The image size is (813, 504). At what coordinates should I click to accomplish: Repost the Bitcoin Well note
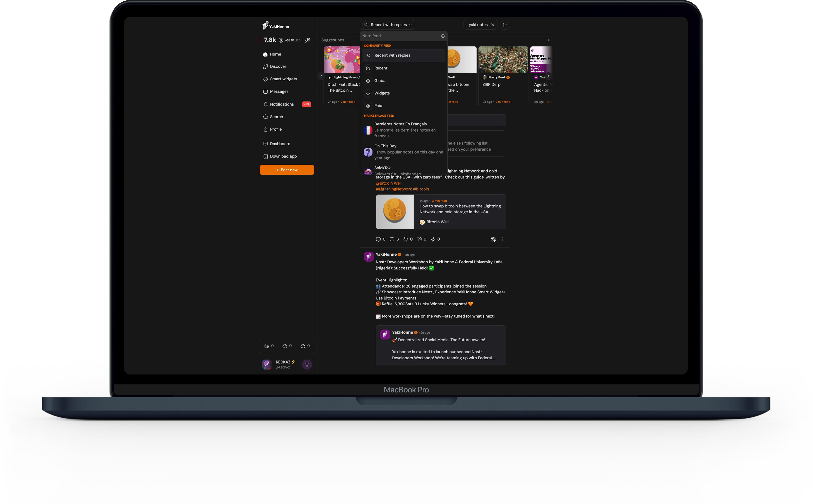click(406, 239)
